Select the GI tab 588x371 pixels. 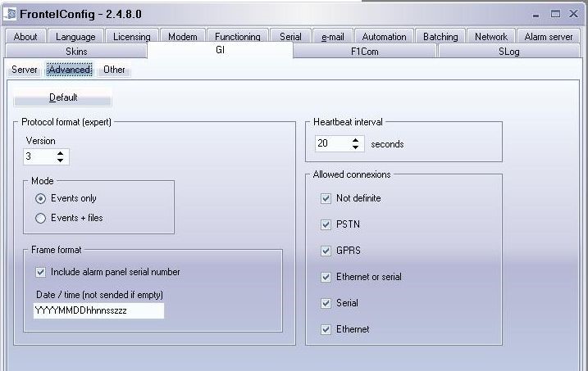[x=220, y=50]
